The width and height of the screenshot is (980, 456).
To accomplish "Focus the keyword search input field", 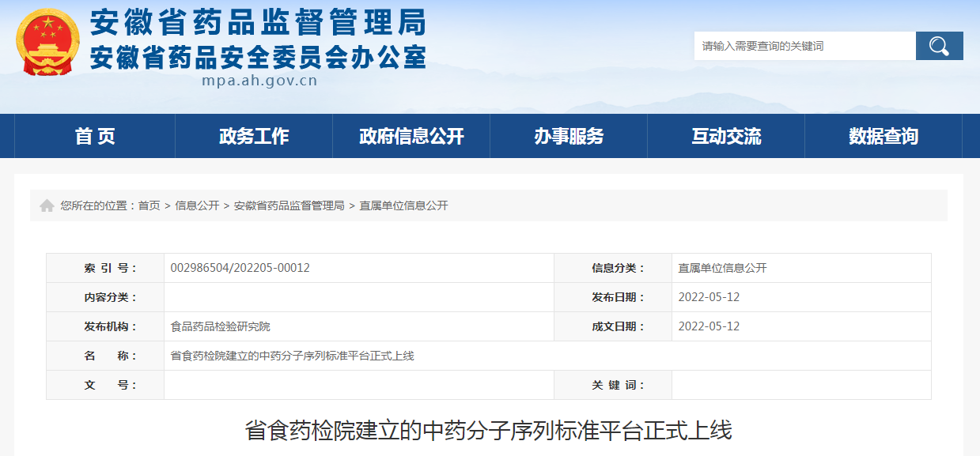I will click(x=804, y=46).
